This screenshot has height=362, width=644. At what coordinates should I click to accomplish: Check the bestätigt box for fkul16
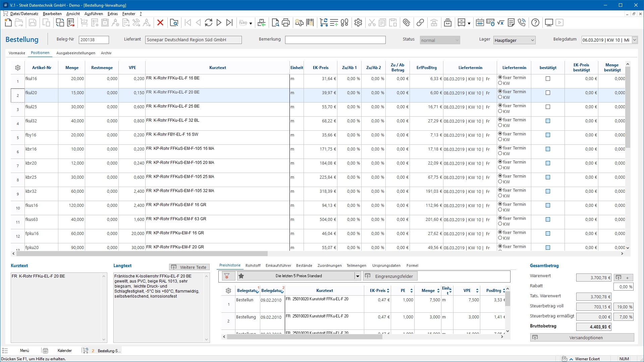(548, 79)
